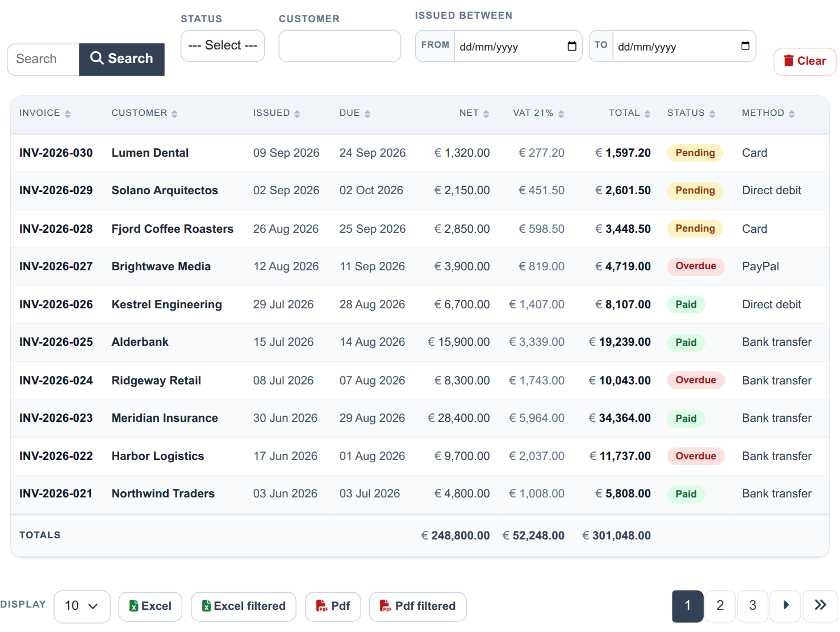The width and height of the screenshot is (840, 632).
Task: Click the Overdue badge for Harbor Logistics
Action: coord(696,456)
